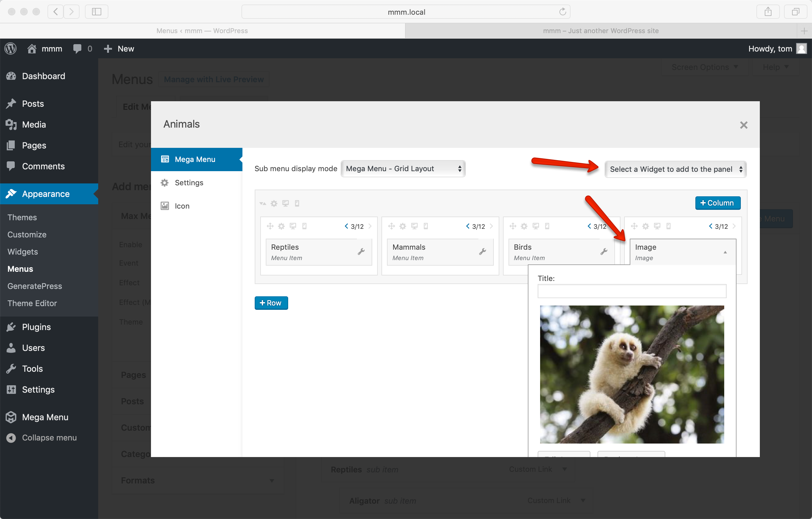Toggle desktop visibility for Reptiles column
Screen dimensions: 812x519
(293, 226)
